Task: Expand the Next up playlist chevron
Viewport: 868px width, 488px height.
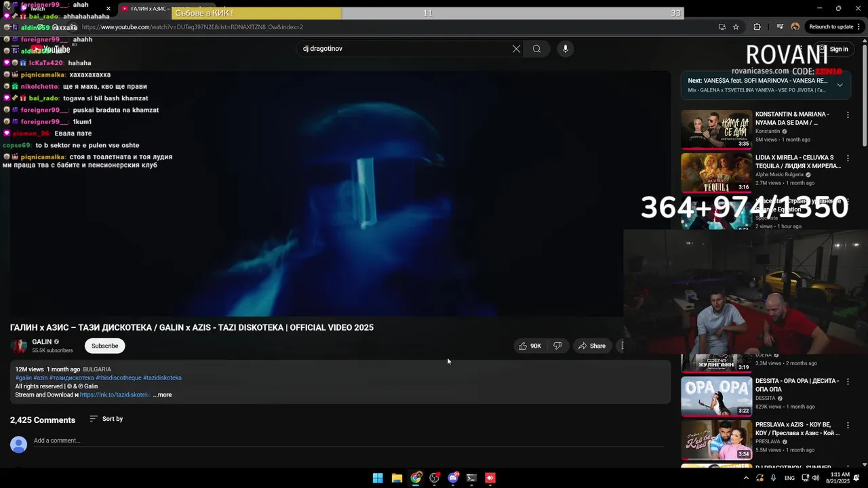Action: (x=840, y=85)
